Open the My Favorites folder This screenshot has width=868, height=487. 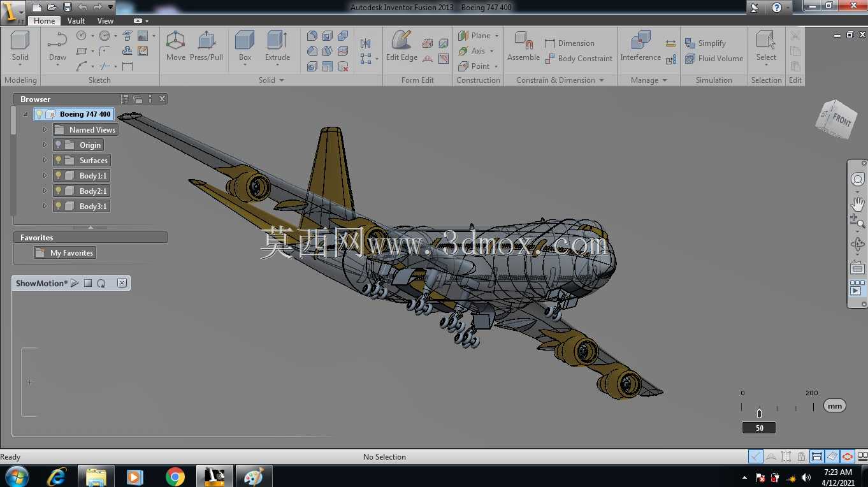point(65,253)
